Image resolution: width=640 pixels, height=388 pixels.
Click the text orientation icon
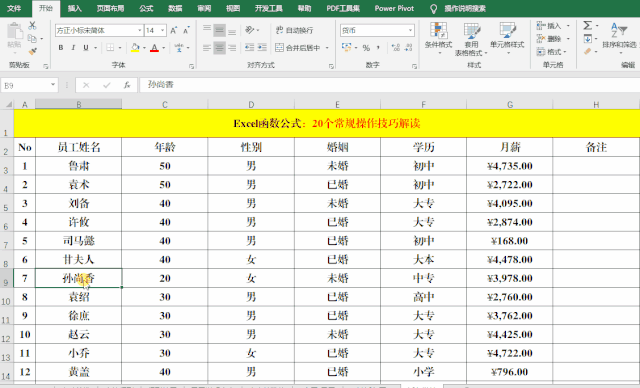click(249, 30)
